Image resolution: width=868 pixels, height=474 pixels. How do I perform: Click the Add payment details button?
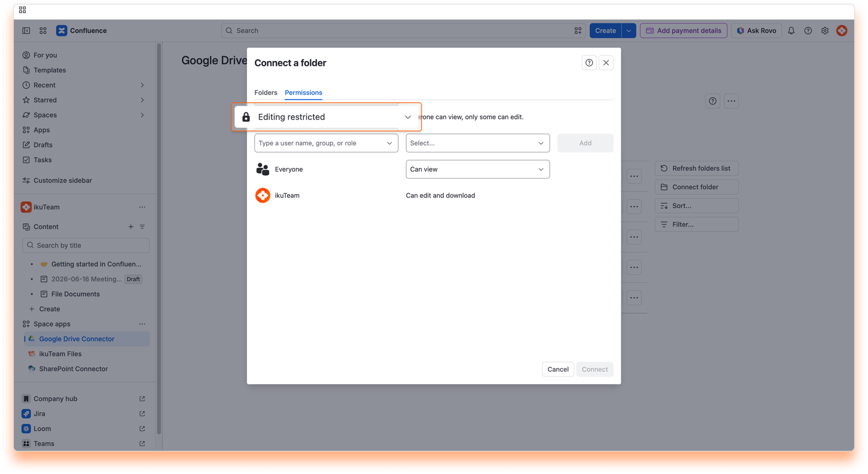pyautogui.click(x=683, y=31)
